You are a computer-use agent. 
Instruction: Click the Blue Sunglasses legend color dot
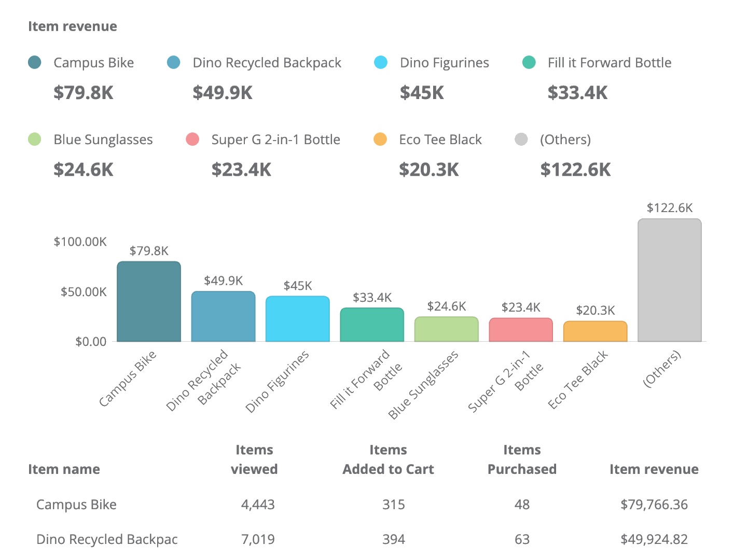click(x=34, y=139)
